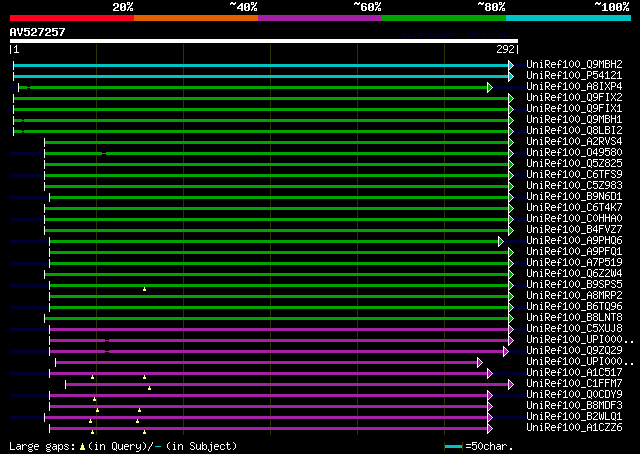Viewport: 640px width, 454px height.
Task: Select the UniRef100_C5XUJ8 hit label
Action: click(574, 329)
